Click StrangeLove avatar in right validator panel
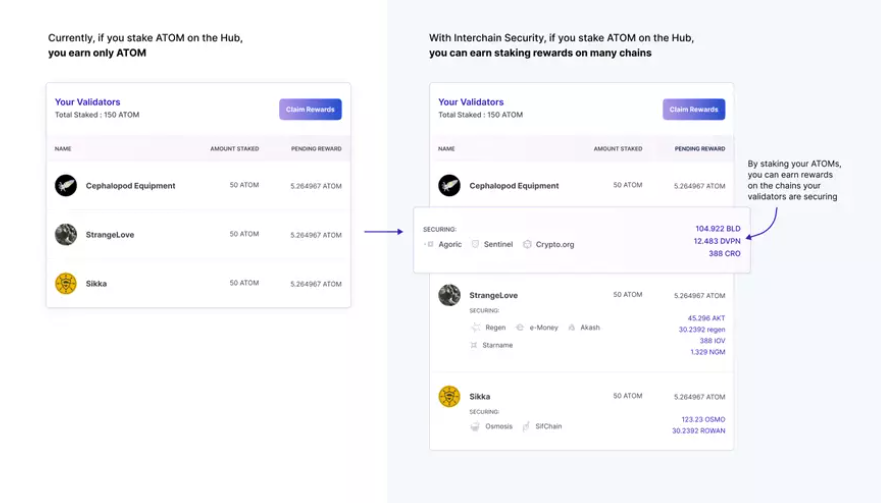The width and height of the screenshot is (881, 503). click(449, 295)
